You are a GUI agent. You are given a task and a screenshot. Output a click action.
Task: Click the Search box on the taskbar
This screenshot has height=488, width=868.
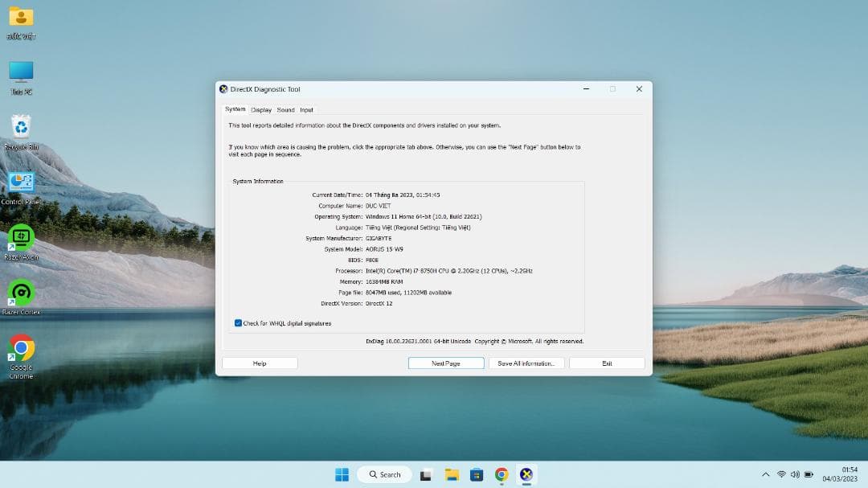tap(384, 474)
